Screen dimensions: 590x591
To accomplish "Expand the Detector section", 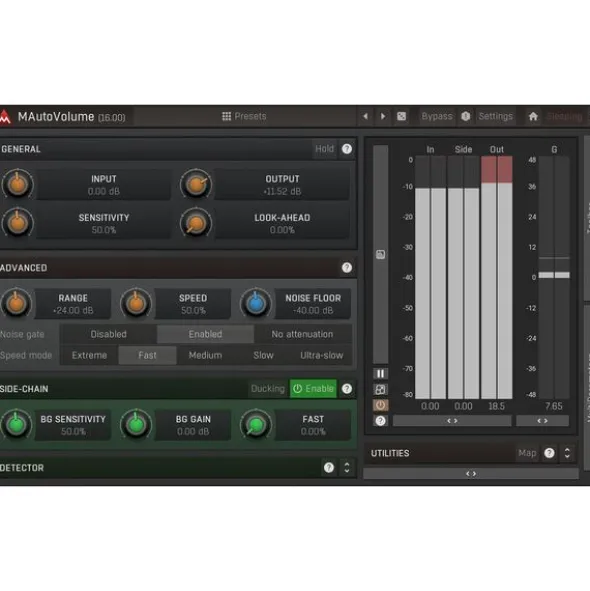I will pos(347,468).
